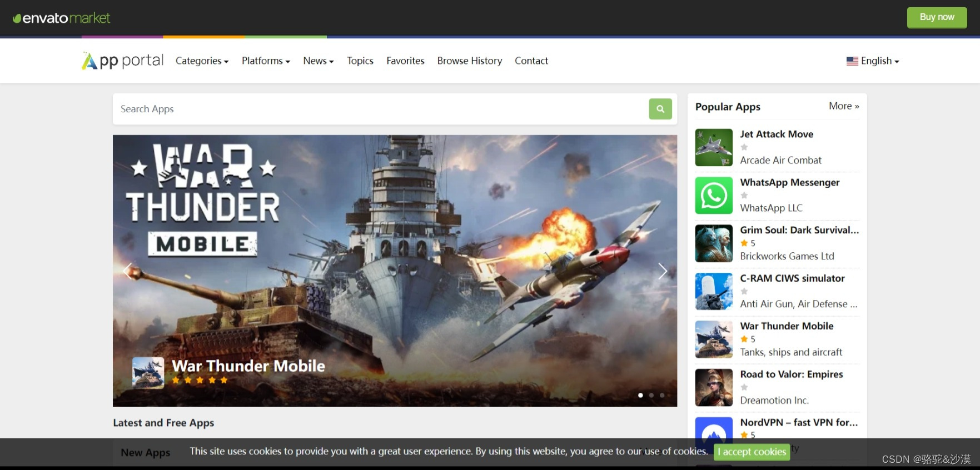Screen dimensions: 980x470
Task: Open the War Thunder Mobile sidebar title link
Action: (787, 326)
